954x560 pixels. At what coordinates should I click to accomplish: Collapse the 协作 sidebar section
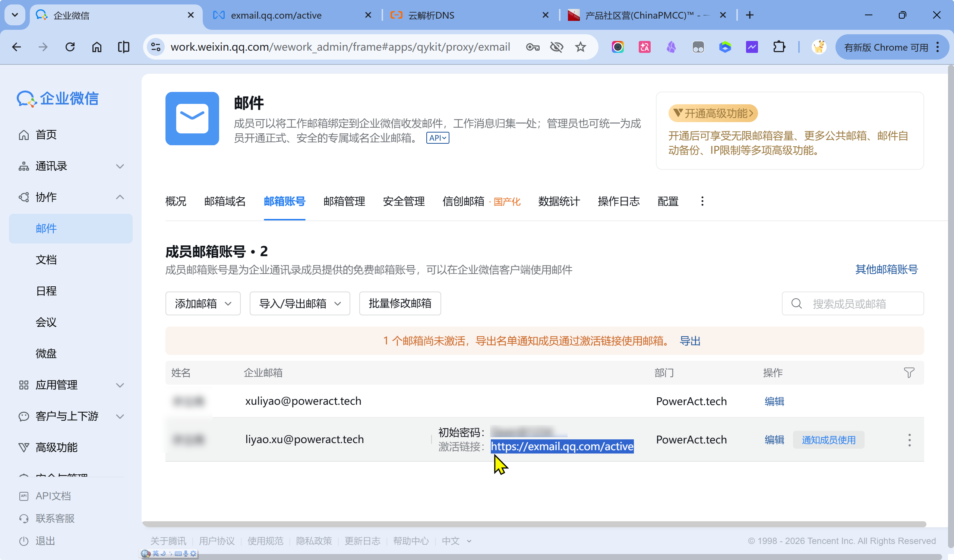120,197
